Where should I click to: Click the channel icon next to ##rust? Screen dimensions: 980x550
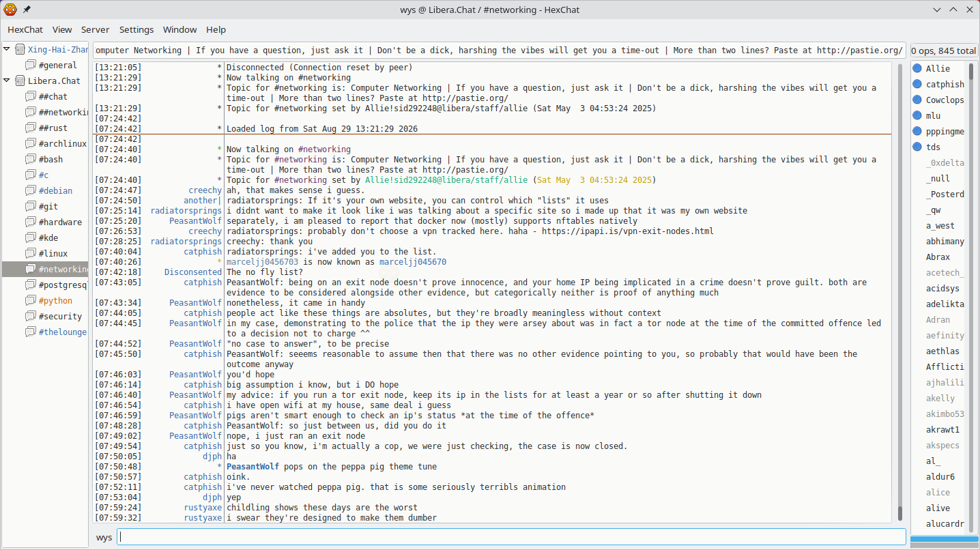pos(30,128)
